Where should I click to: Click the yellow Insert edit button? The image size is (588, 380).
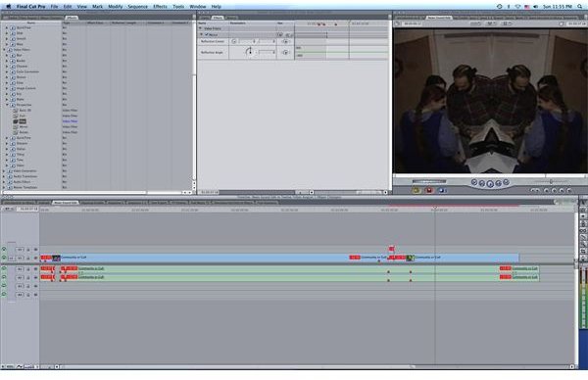click(416, 190)
